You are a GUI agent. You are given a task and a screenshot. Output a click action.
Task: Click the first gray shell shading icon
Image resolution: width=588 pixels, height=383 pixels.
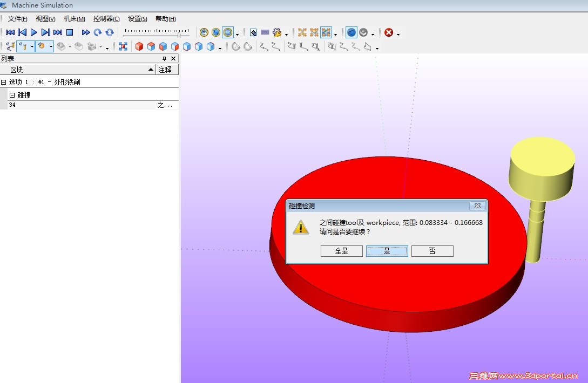pos(236,46)
